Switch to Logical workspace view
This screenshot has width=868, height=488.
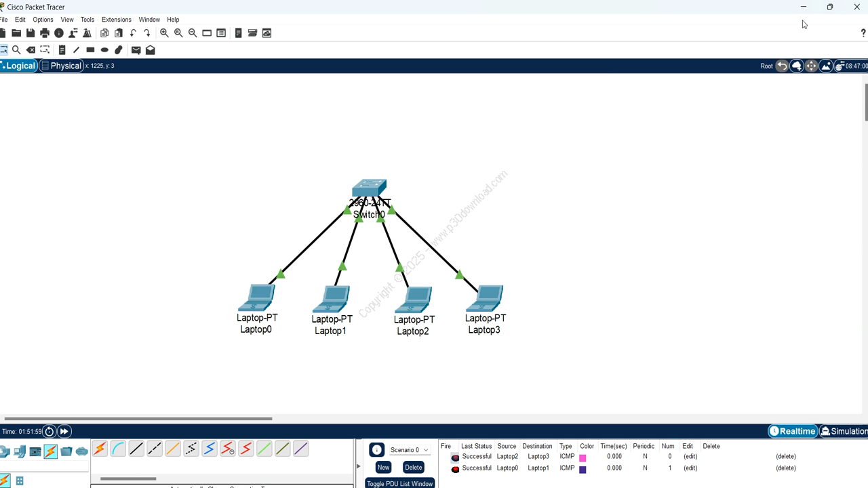[x=18, y=66]
